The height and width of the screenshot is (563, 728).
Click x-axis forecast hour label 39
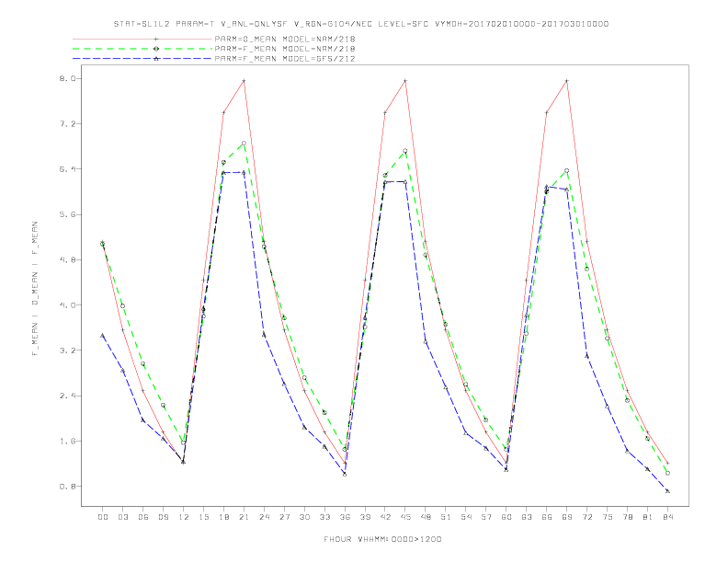pyautogui.click(x=365, y=517)
